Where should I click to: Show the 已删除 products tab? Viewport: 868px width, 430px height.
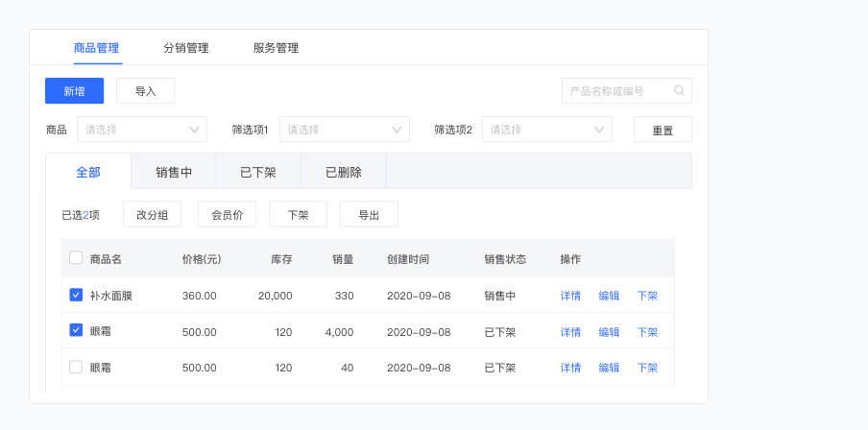coord(343,173)
